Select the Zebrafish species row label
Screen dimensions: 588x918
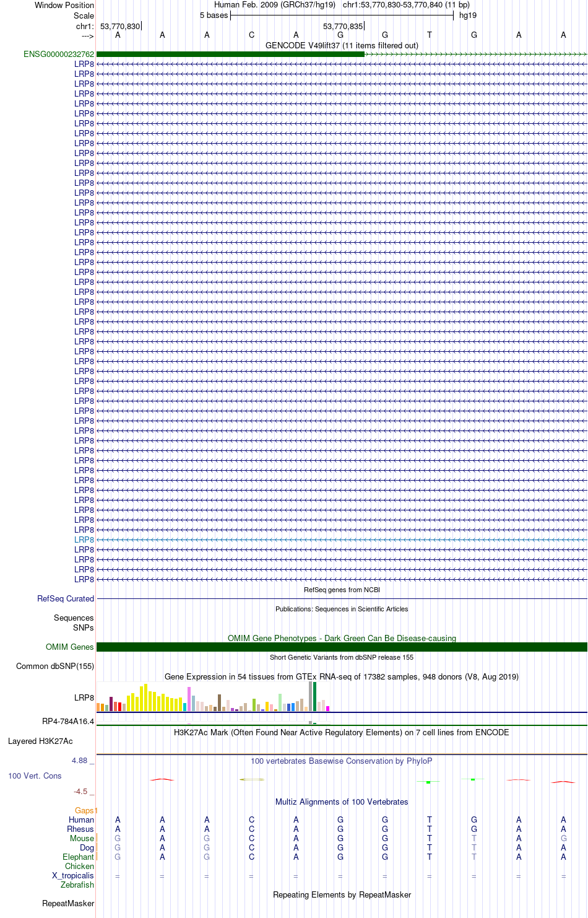click(77, 885)
